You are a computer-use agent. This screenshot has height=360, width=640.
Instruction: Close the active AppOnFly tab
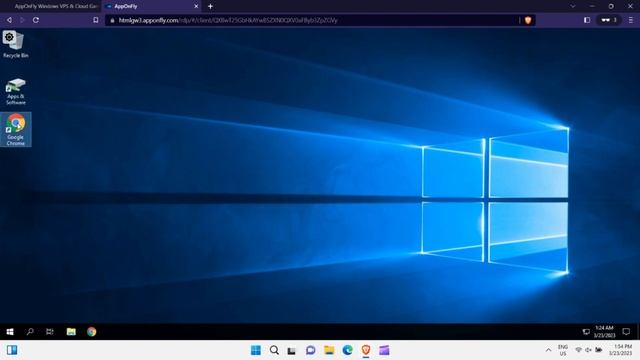pos(196,7)
